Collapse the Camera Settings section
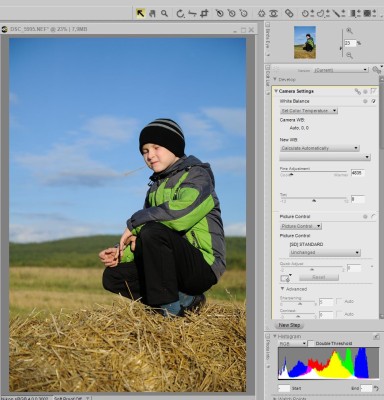Screen dimensions: 384x400 pos(276,91)
